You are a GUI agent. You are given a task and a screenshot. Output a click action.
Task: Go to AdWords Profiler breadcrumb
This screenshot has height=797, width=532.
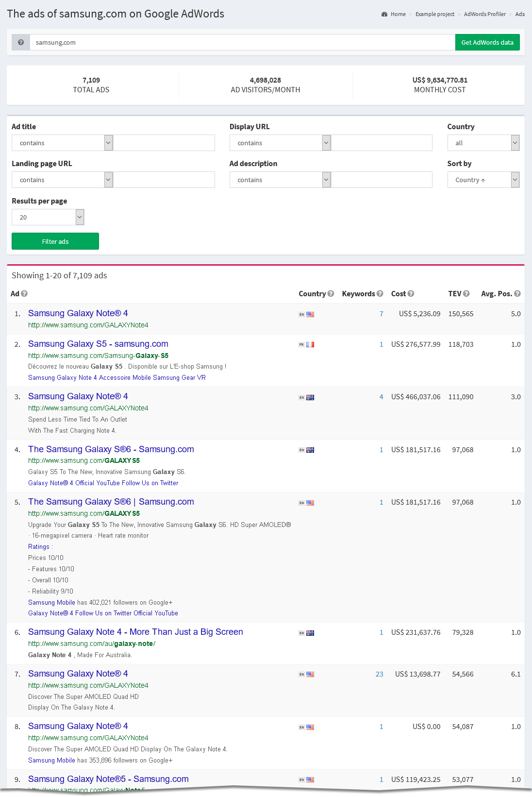click(485, 14)
